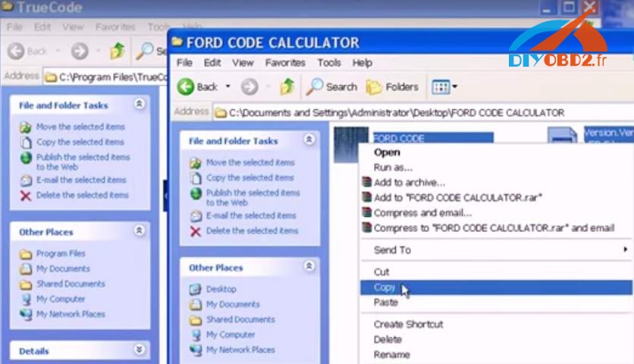Screen dimensions: 634x364
Task: Click Up folder icon in FORD CODE CALCULATOR toolbar
Action: pos(287,86)
